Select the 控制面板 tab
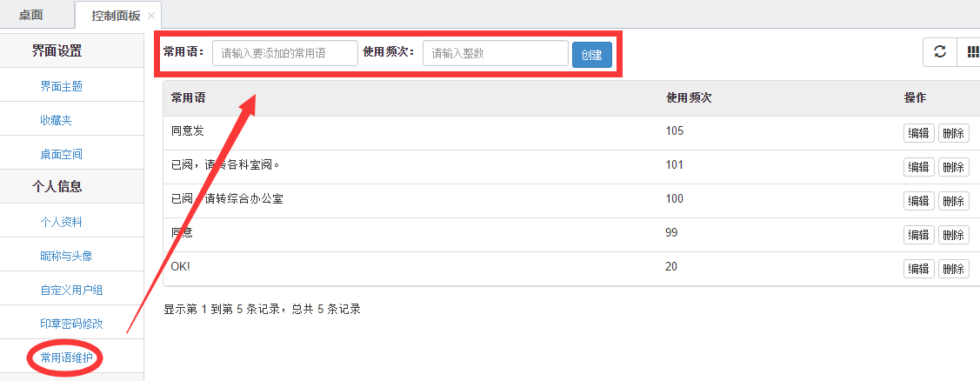The image size is (980, 381). [x=117, y=16]
